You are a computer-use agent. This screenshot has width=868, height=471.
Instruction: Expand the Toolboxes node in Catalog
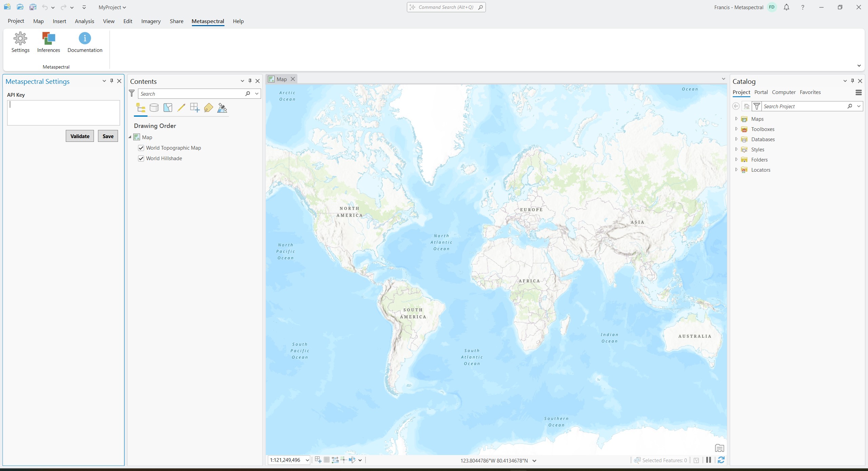(x=736, y=129)
